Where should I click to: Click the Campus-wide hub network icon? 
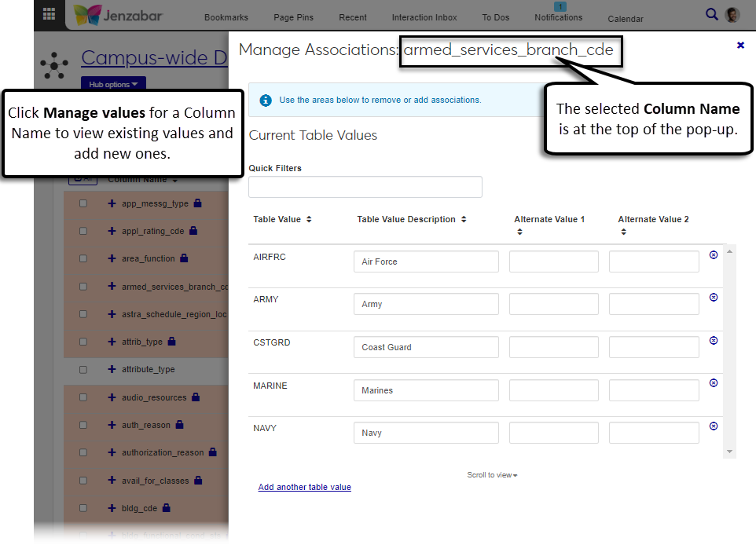(54, 65)
